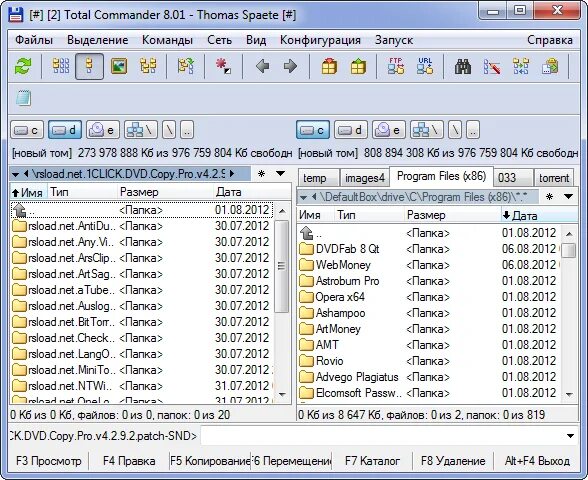This screenshot has width=588, height=480.
Task: Go to root with left panel backslash button
Action: tap(169, 130)
